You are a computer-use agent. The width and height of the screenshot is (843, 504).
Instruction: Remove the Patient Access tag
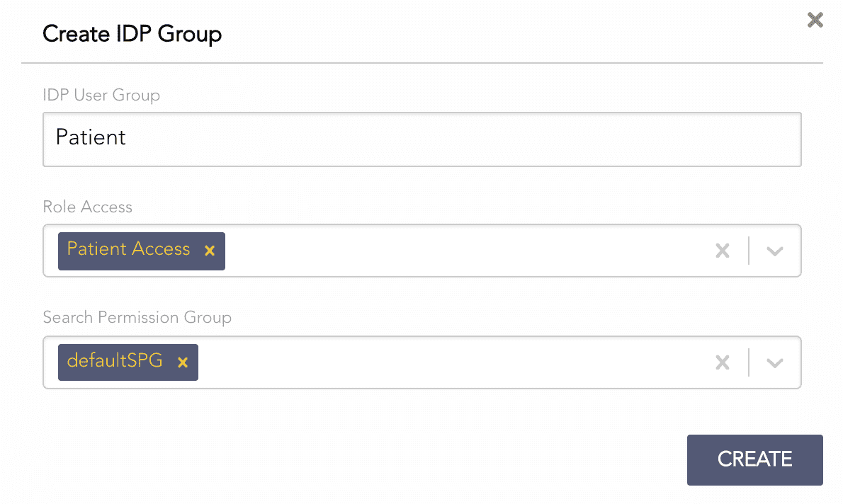click(210, 251)
